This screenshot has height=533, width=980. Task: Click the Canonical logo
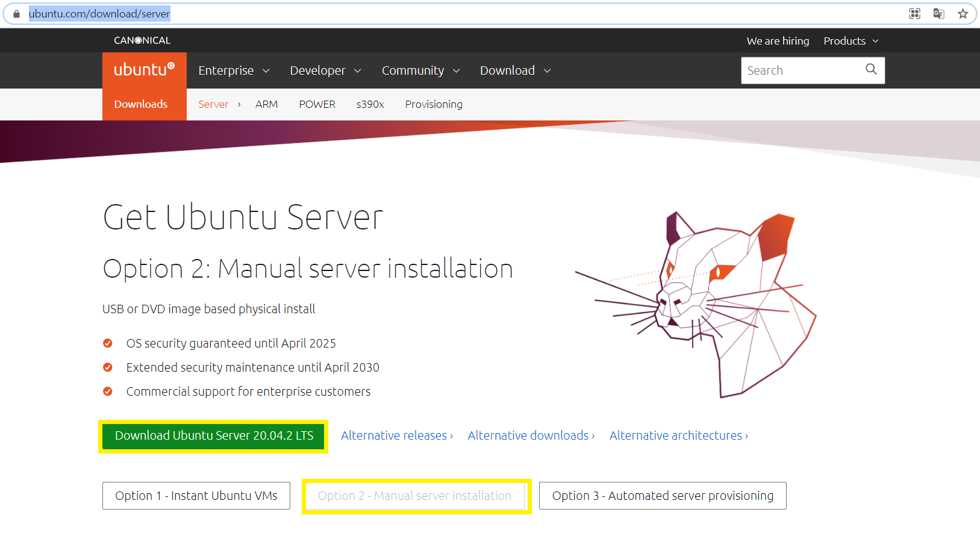pyautogui.click(x=142, y=40)
